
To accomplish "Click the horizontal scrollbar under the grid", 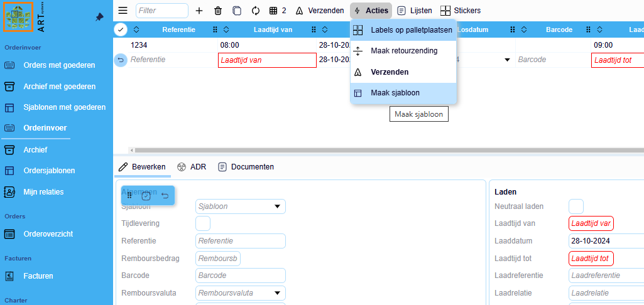I will point(377,150).
